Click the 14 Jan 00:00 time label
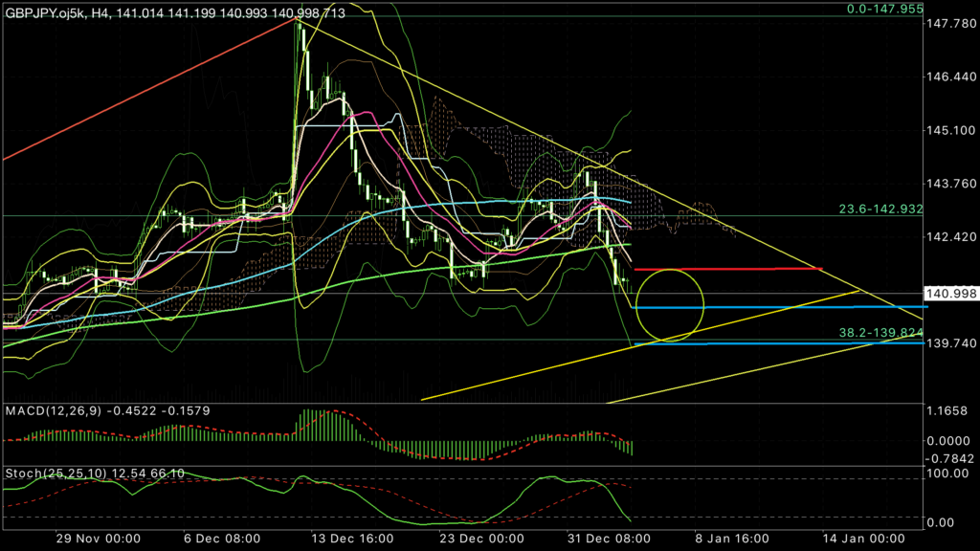 tap(863, 539)
